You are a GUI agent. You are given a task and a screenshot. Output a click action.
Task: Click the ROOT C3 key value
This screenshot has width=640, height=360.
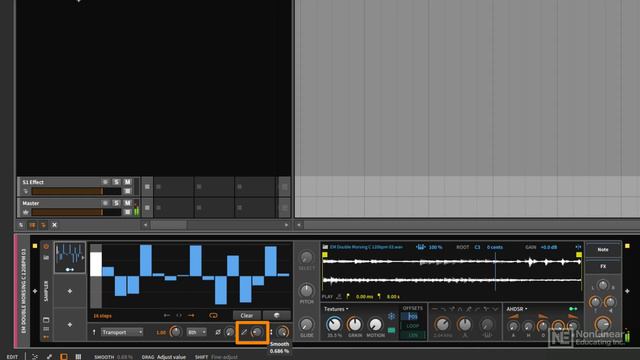477,247
